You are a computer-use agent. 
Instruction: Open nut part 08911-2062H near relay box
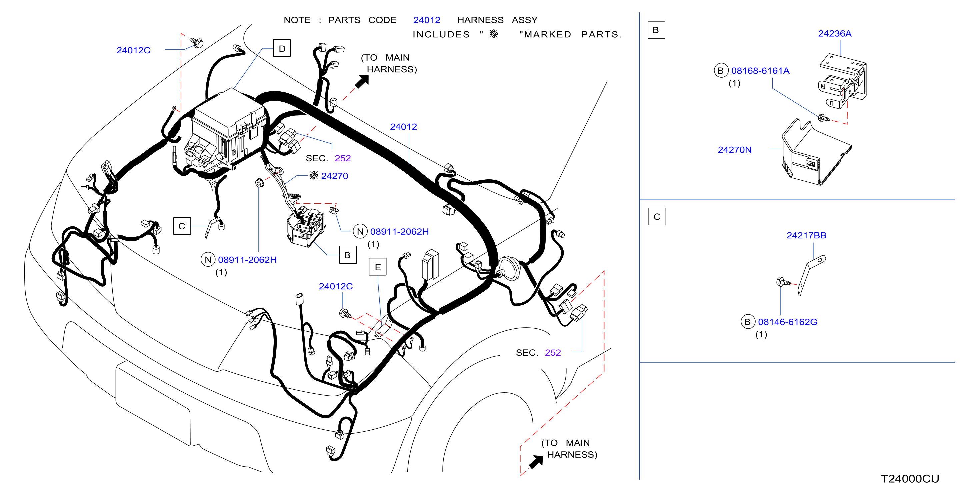(x=399, y=232)
